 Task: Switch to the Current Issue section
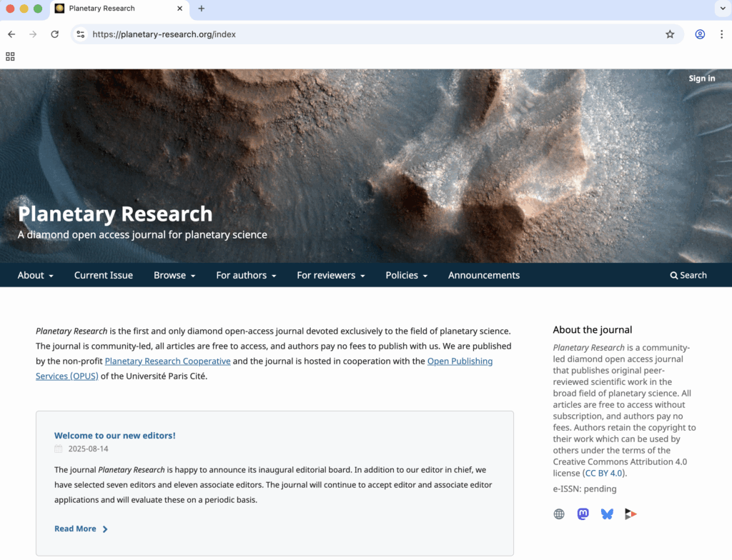103,275
